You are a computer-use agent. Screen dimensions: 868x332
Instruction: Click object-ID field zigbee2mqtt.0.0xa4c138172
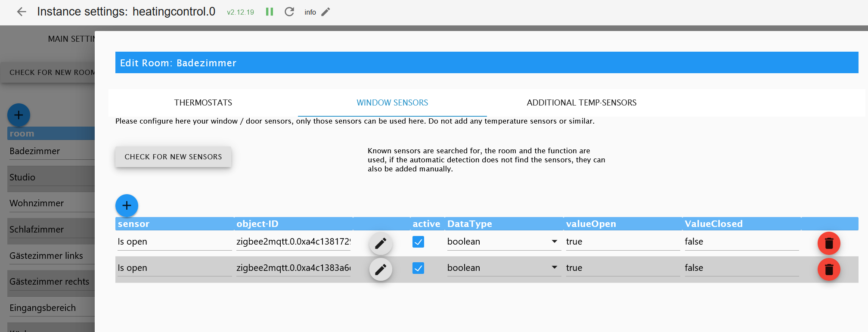tap(293, 242)
